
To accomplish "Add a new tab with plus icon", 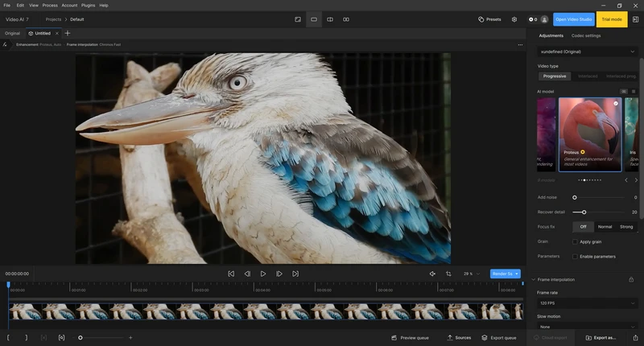I will 68,33.
